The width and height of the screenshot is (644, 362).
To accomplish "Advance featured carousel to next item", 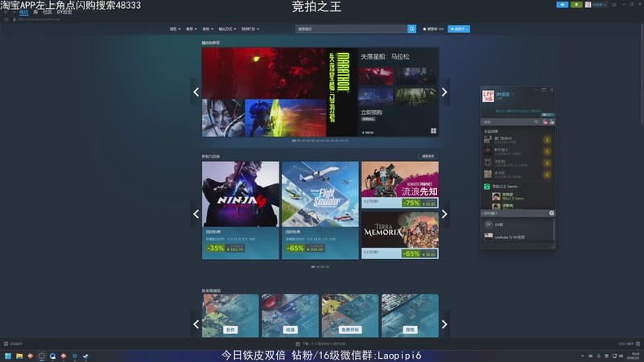I will click(x=444, y=92).
